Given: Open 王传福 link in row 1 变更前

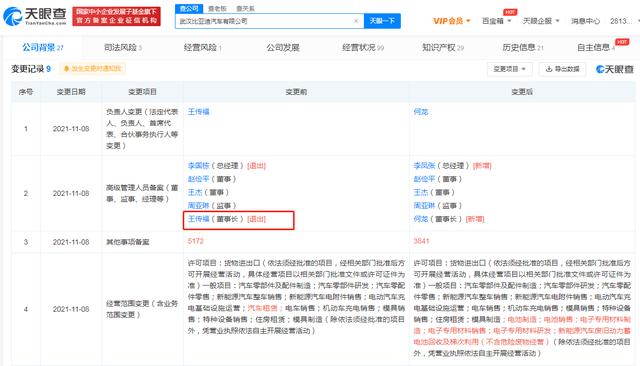Looking at the screenshot, I should click(198, 111).
